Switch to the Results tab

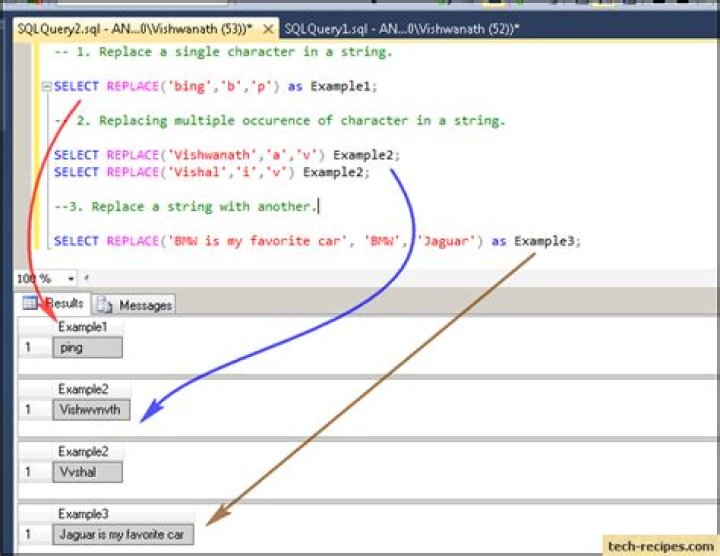54,303
